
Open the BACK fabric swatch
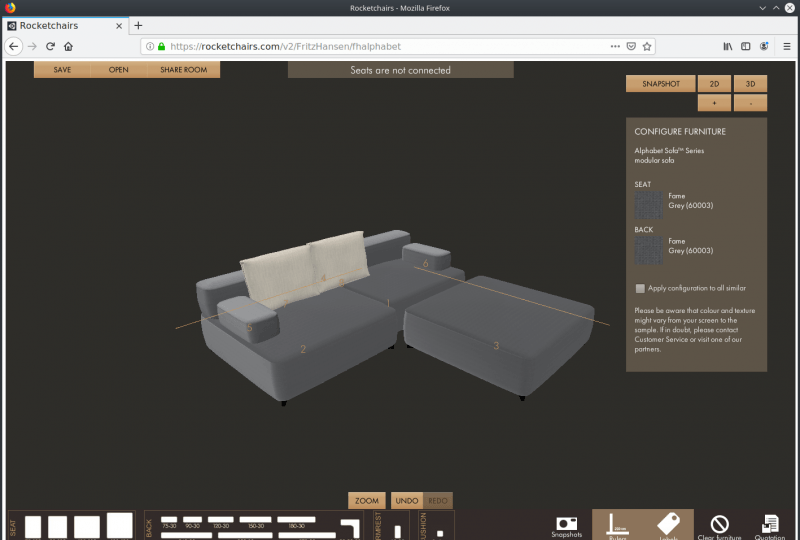pos(648,250)
